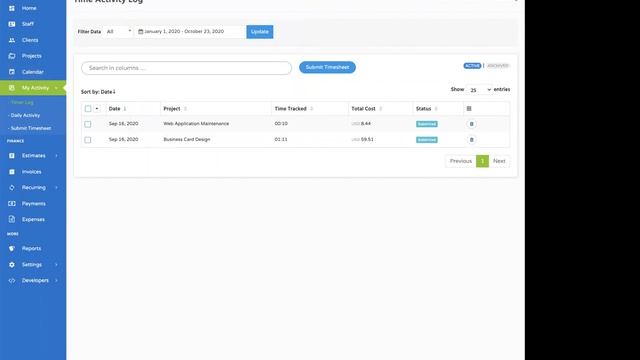Click the blue Submit Timesheet button

[x=327, y=67]
